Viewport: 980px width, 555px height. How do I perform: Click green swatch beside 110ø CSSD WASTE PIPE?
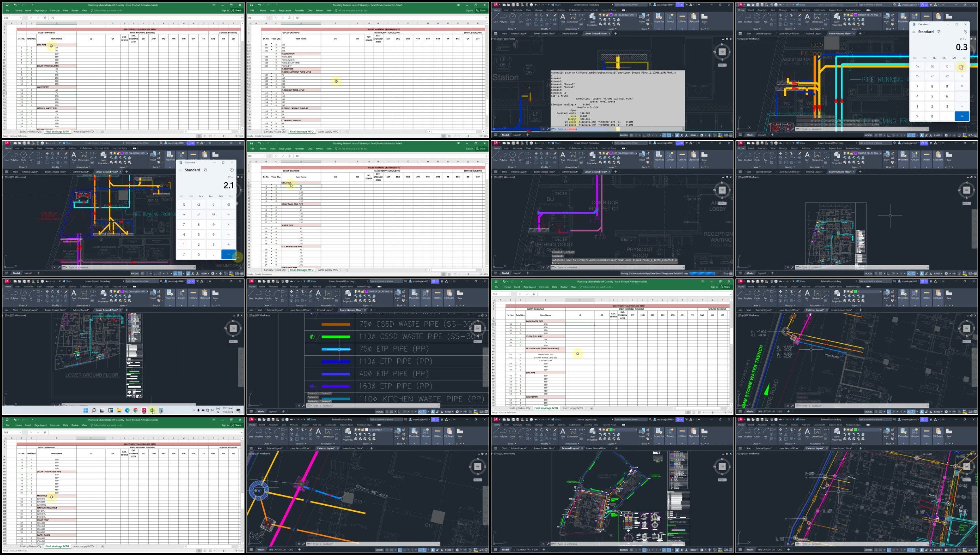(335, 336)
